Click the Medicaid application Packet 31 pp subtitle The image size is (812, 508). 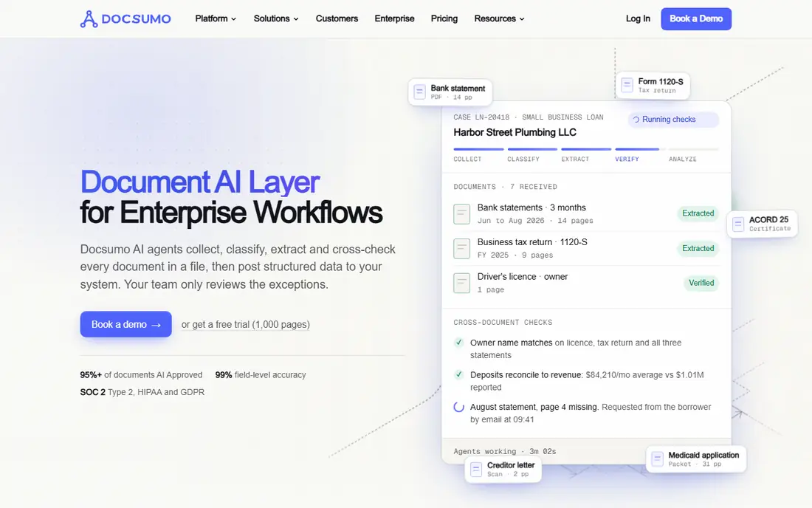coord(695,464)
